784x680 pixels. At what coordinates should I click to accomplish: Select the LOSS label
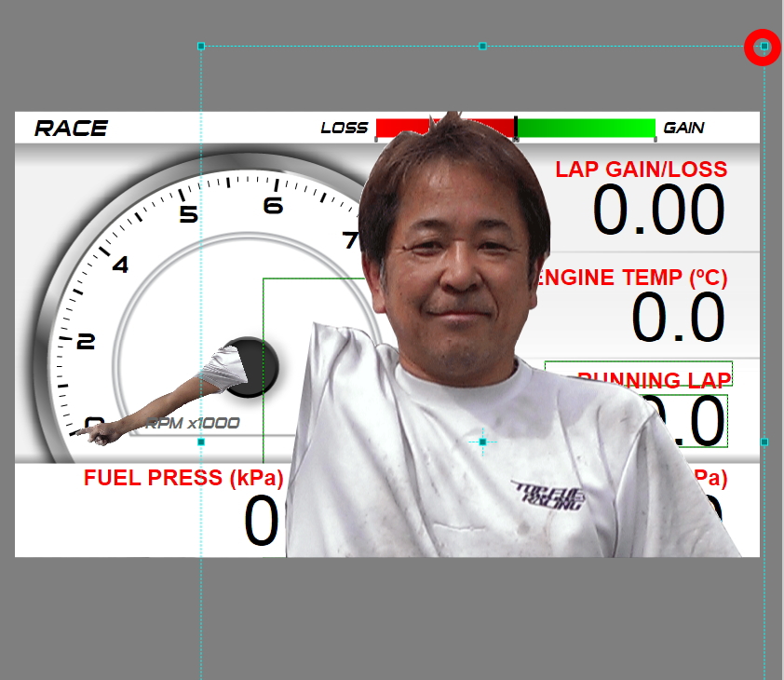click(345, 128)
